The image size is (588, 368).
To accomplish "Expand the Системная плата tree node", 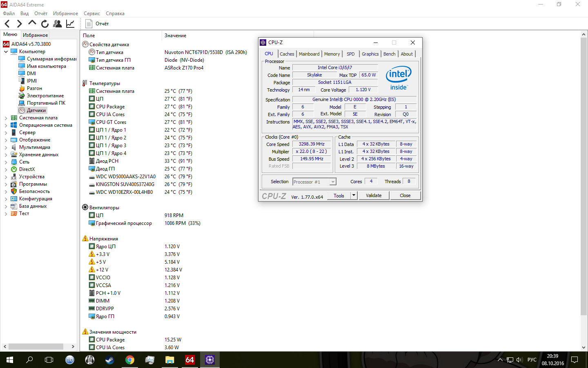I will pyautogui.click(x=6, y=118).
